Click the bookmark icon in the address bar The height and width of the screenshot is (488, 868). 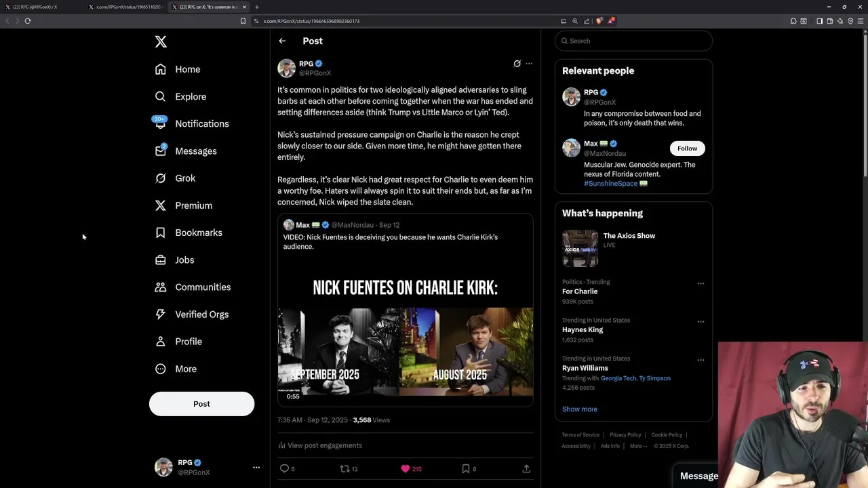[x=243, y=21]
